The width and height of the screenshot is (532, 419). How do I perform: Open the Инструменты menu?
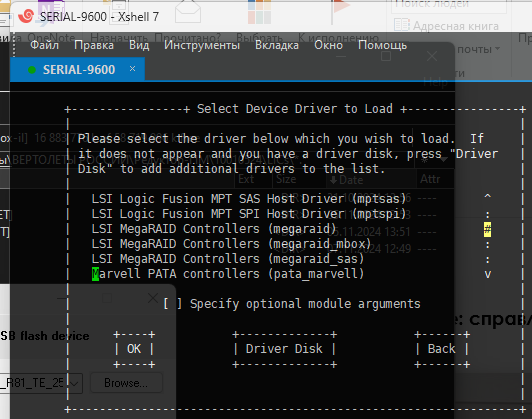point(202,45)
